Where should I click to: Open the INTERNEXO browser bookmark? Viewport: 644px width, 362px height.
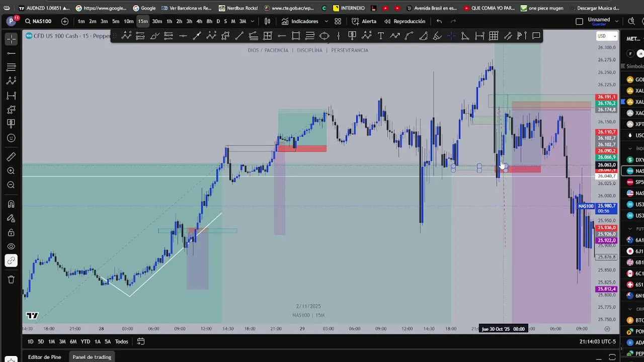pos(349,8)
